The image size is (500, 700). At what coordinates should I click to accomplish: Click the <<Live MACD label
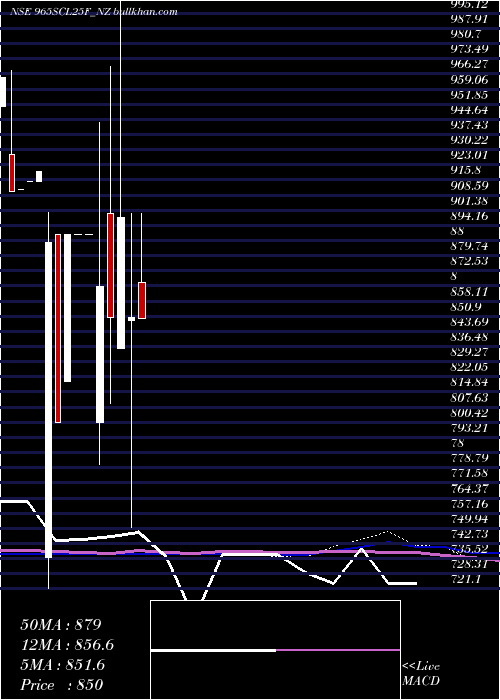tap(421, 673)
